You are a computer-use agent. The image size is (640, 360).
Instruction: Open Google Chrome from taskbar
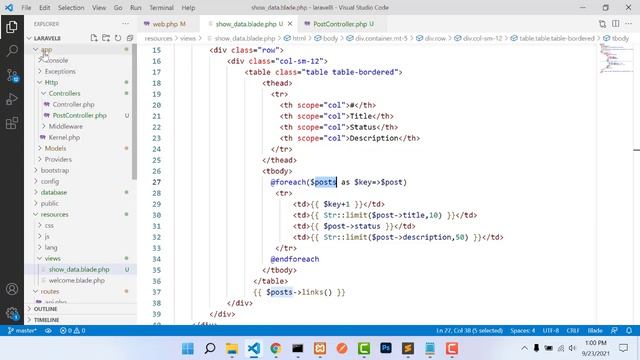tap(276, 348)
